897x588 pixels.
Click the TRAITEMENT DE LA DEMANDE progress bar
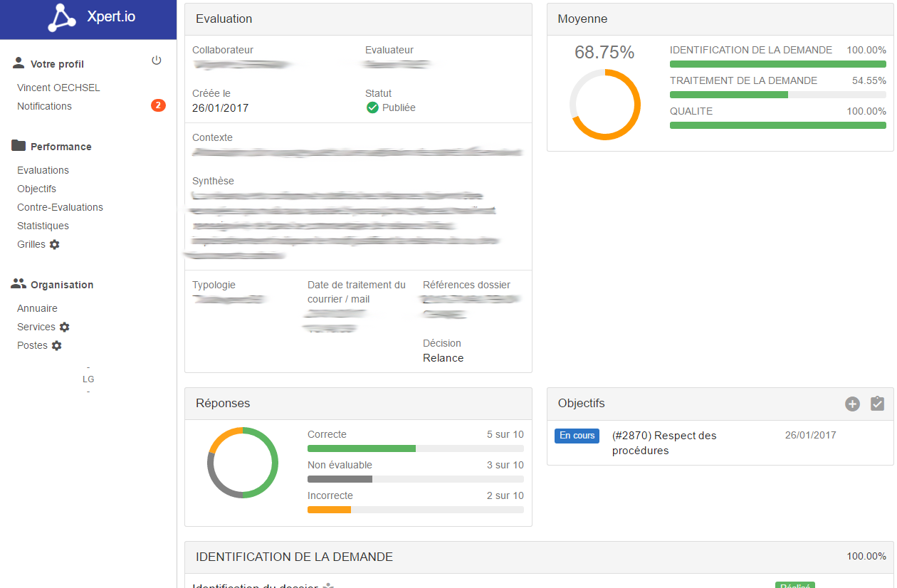[778, 95]
